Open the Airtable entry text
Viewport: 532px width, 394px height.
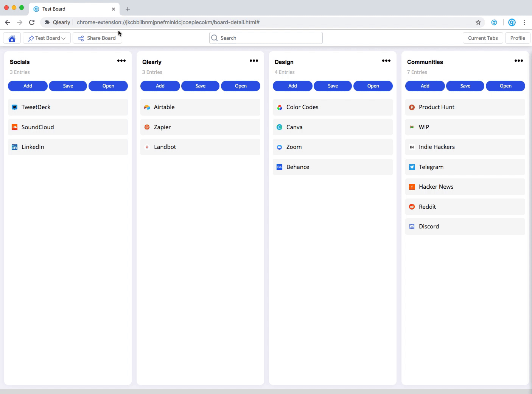[164, 107]
